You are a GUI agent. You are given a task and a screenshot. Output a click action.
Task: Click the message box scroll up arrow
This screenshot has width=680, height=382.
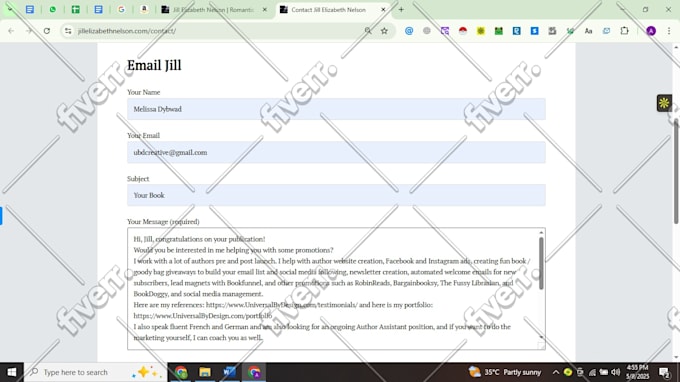[x=541, y=233]
